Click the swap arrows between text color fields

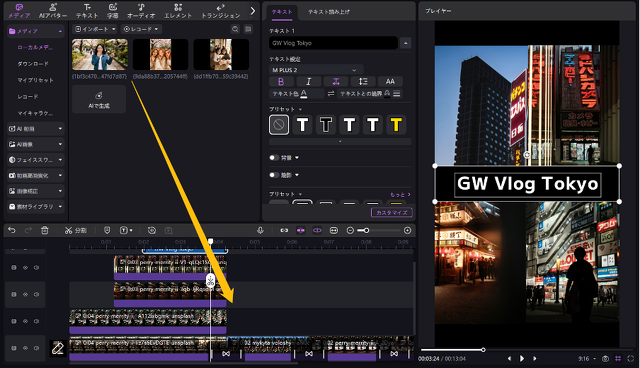pyautogui.click(x=331, y=94)
